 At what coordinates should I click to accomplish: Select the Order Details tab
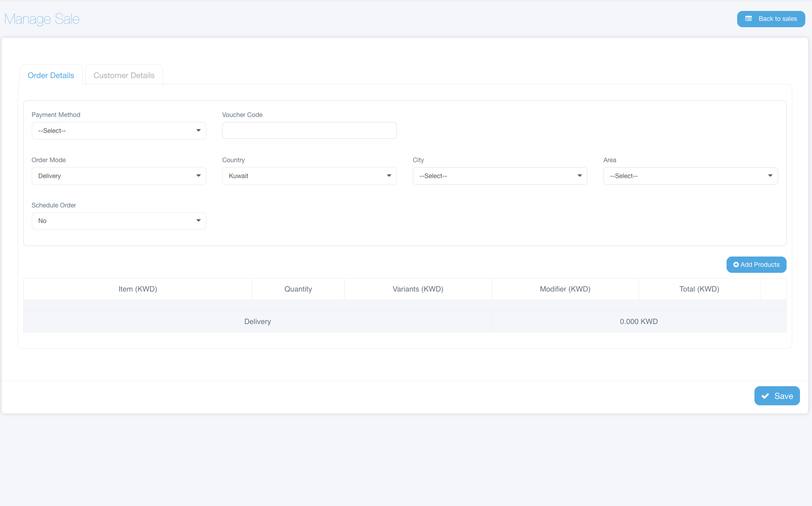pyautogui.click(x=51, y=75)
